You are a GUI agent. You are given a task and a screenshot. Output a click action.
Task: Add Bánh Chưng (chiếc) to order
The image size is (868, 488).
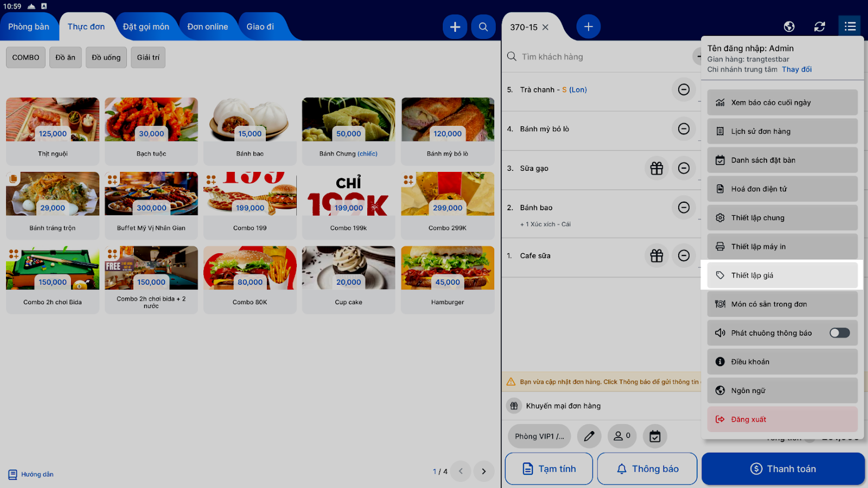tap(348, 131)
